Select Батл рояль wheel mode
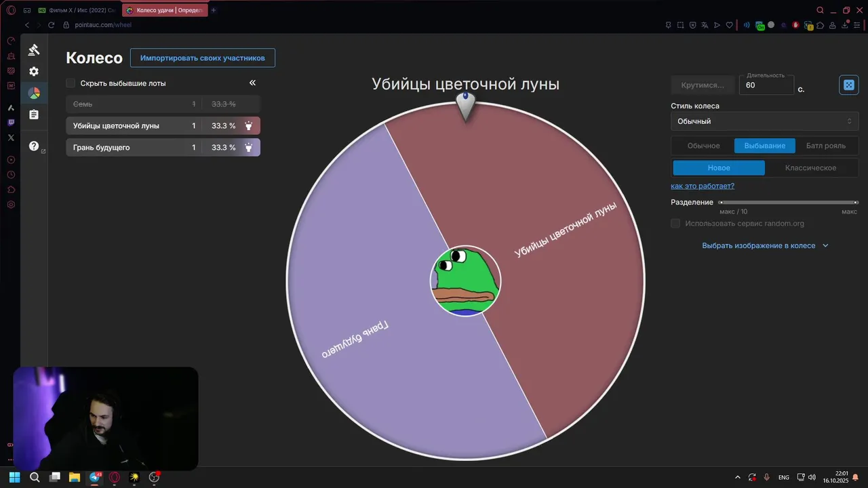 826,146
